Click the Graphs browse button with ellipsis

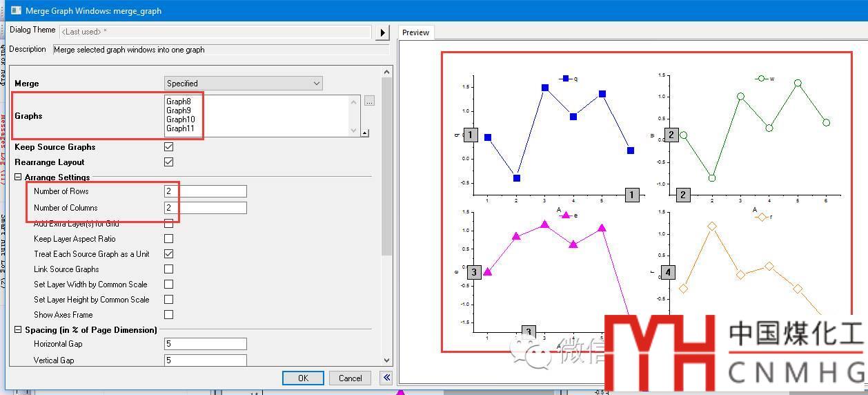(x=369, y=101)
